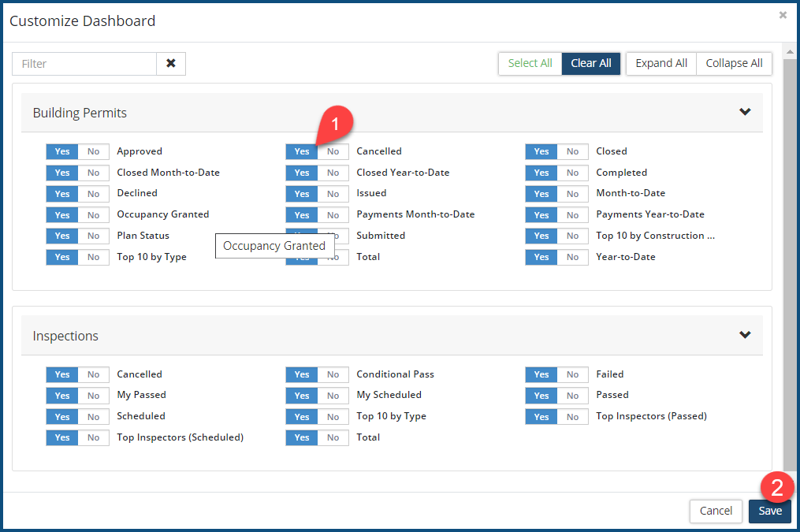800x532 pixels.
Task: Close the Customize Dashboard dialog
Action: click(783, 15)
